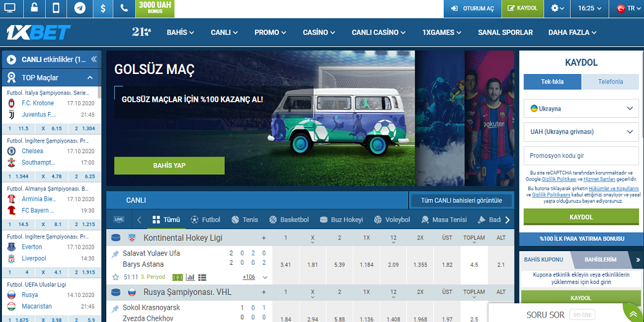
Task: Expand Kontinental Hokey Ligi with plus sign
Action: point(263,238)
